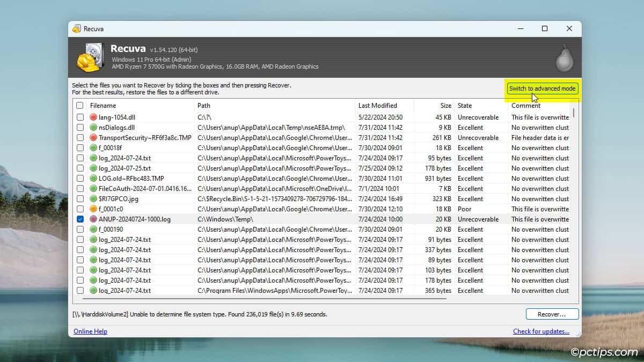Click the 337 bytes size value
Image resolution: width=644 pixels, height=362 pixels.
(438, 250)
